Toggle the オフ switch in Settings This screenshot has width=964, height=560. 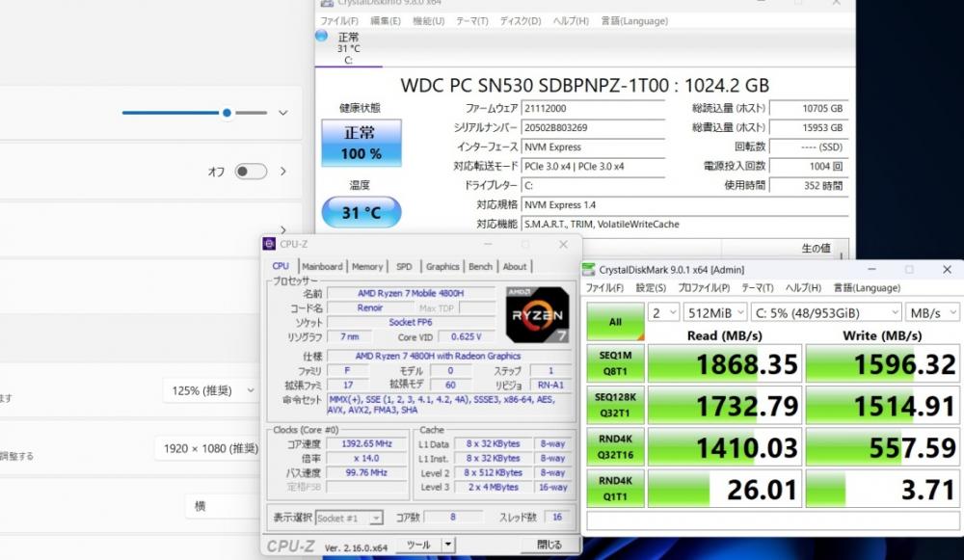click(251, 172)
